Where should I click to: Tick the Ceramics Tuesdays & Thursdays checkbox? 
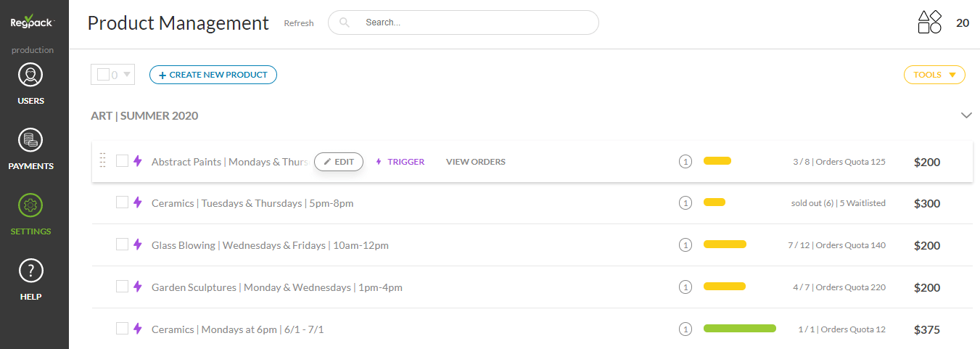tap(122, 202)
